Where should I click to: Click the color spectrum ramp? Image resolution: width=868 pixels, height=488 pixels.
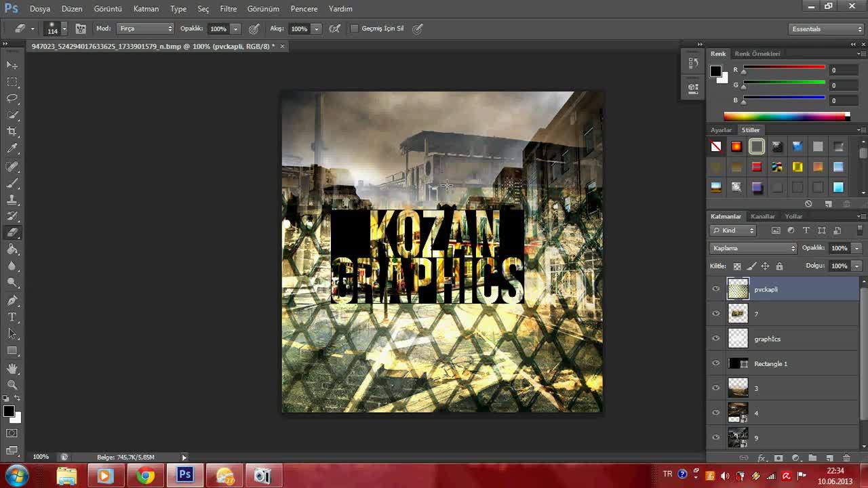pos(787,117)
